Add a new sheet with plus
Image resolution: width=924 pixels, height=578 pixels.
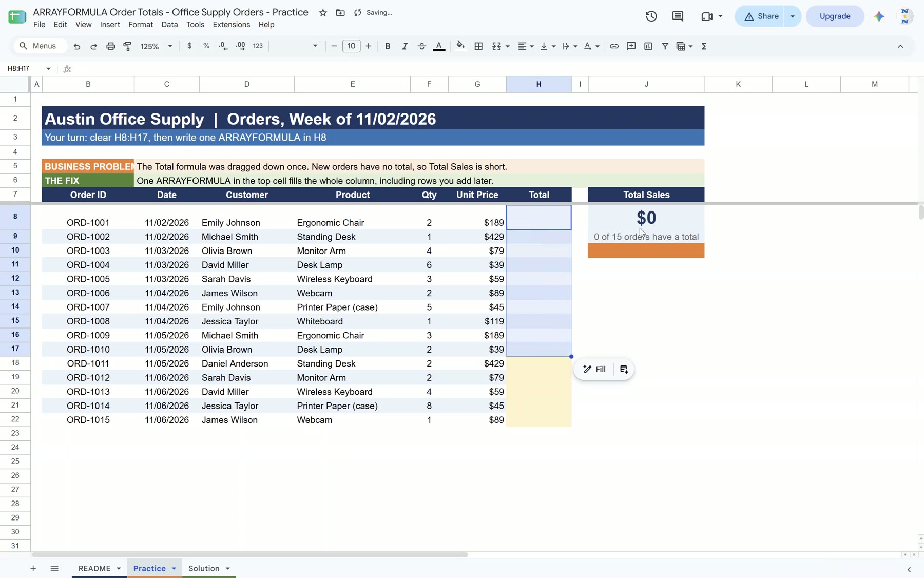(x=33, y=568)
